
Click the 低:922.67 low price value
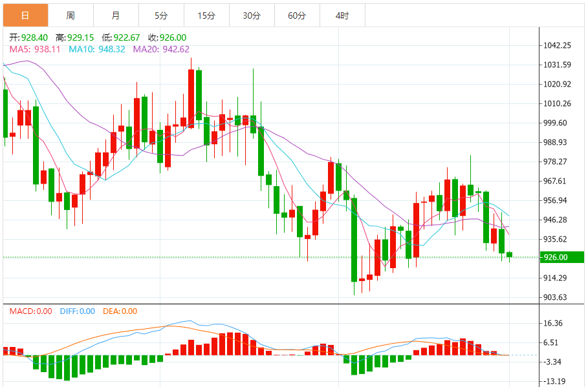(121, 37)
